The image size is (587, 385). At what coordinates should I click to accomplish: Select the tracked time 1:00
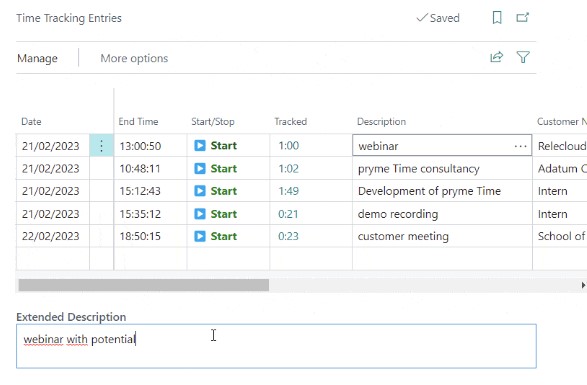pos(289,146)
